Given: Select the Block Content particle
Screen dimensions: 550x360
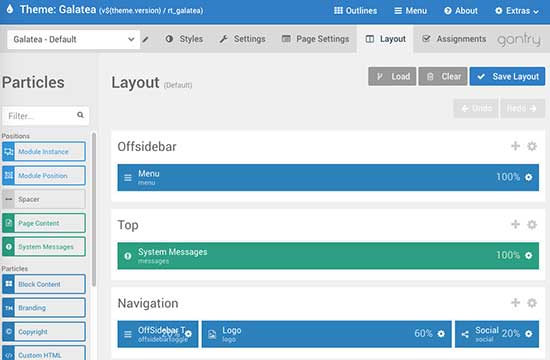Looking at the screenshot, I should tap(44, 284).
